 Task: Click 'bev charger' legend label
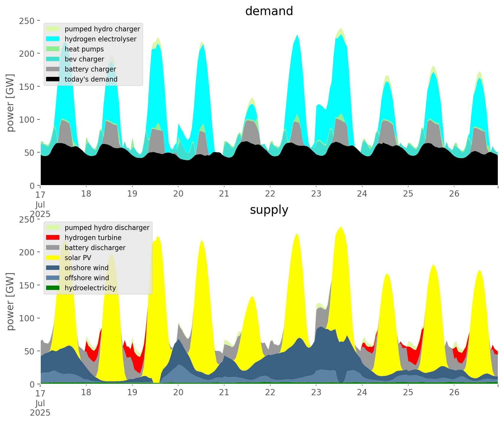point(84,59)
